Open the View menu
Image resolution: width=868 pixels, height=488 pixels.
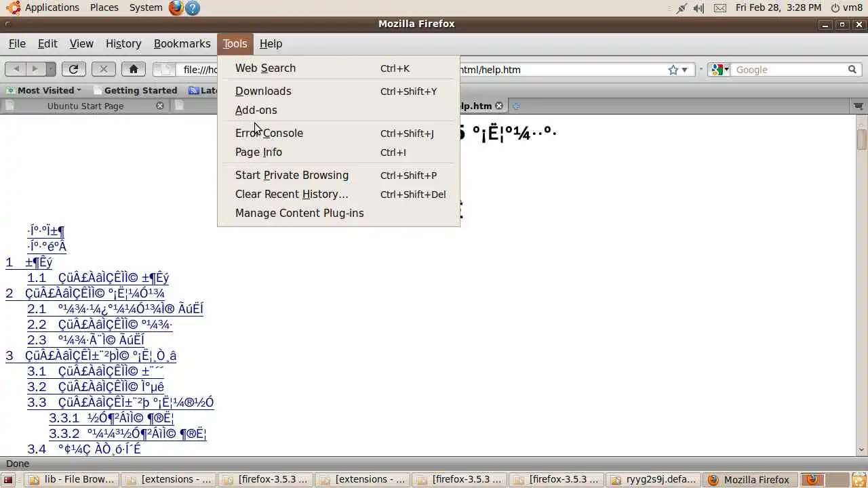81,43
